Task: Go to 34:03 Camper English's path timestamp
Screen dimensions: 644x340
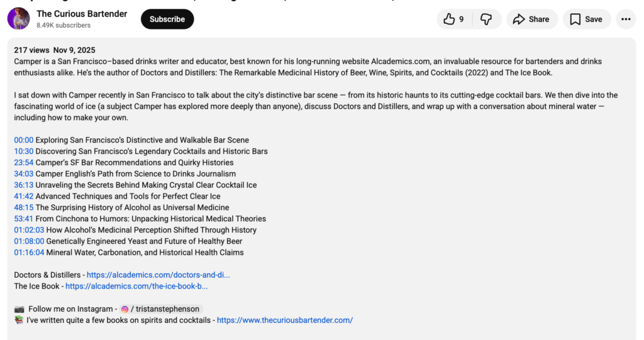Action: pos(24,174)
